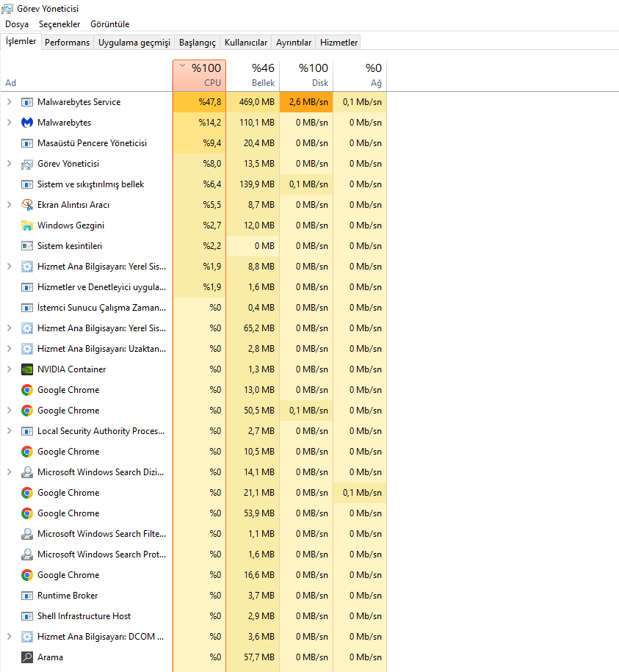Screen dimensions: 619x672
Task: Click the Microsoft Windows Search Dizin icon
Action: coord(27,472)
